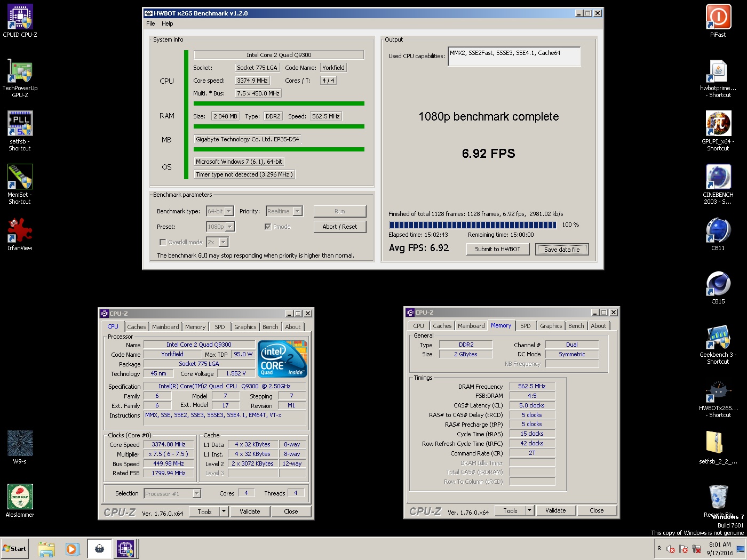Open Tools dropdown arrow in left CPU-Z
Viewport: 747px width, 560px height.
pos(224,511)
